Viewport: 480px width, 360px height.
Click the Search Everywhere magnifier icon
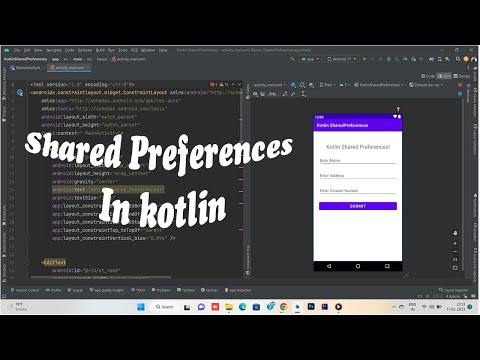click(458, 59)
